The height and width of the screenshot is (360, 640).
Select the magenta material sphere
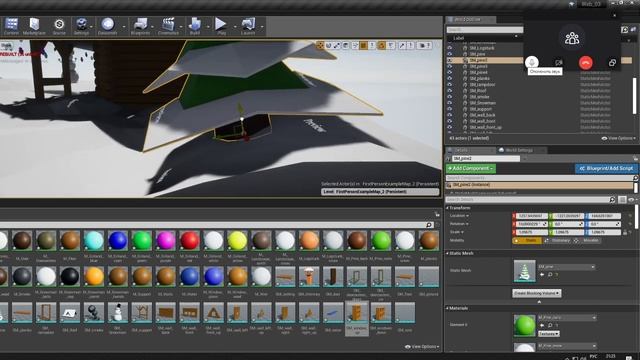pos(166,241)
